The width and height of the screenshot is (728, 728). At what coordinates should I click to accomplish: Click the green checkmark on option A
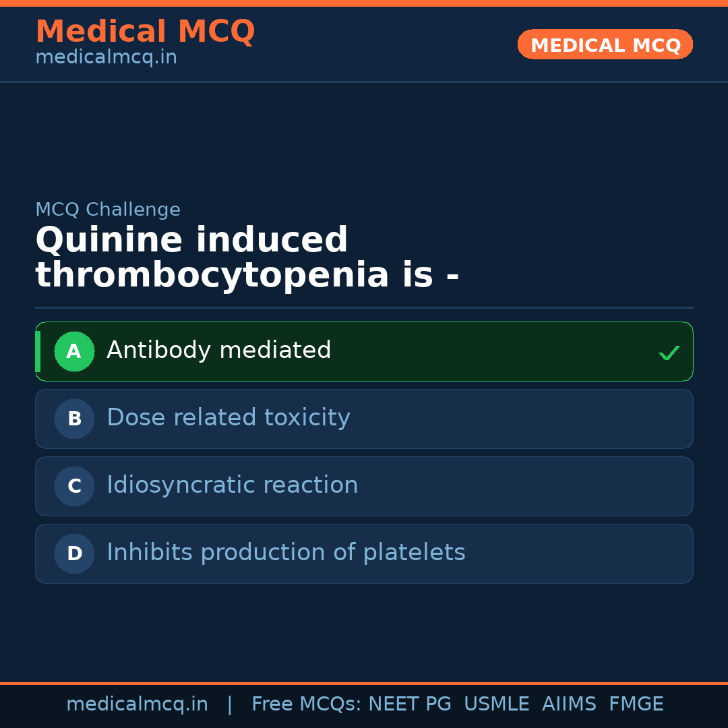pos(669,353)
